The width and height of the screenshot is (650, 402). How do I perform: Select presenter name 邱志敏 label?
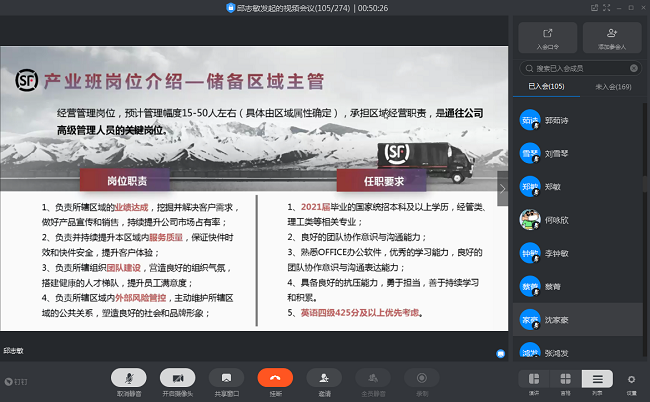(14, 351)
